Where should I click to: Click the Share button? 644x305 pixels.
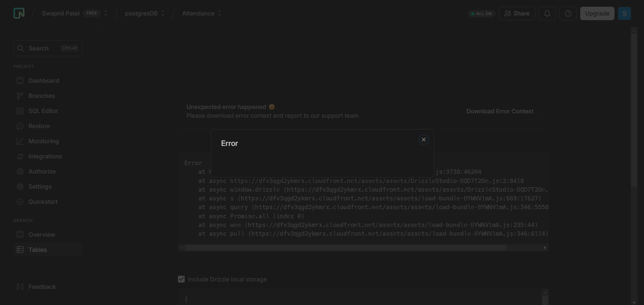517,13
